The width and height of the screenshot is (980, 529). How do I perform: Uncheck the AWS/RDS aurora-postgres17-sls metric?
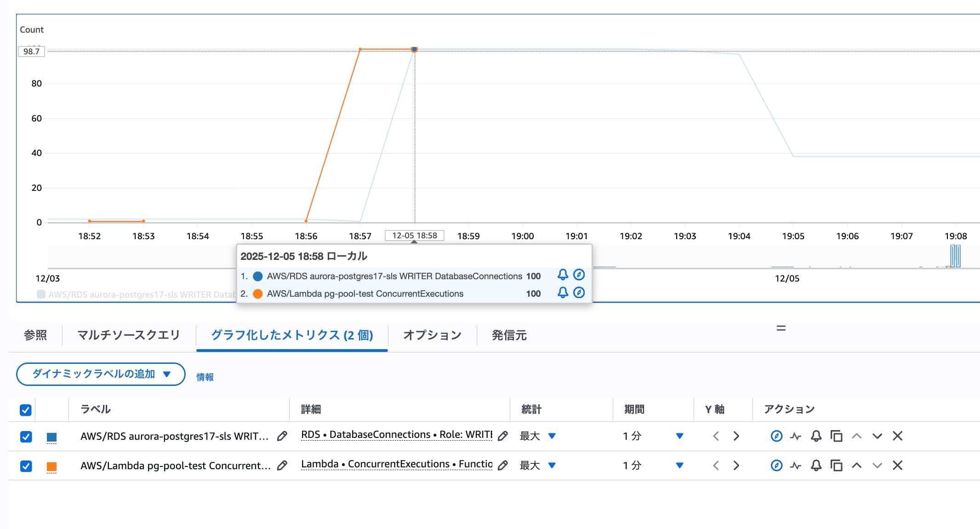pos(26,436)
